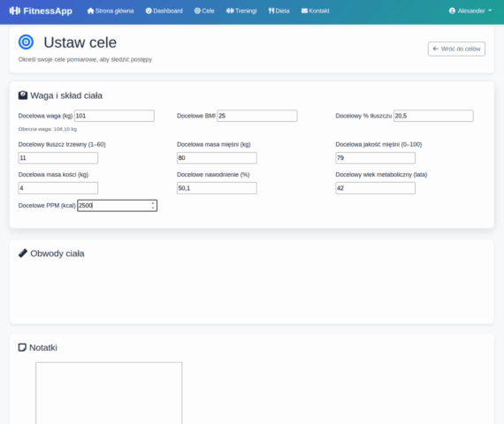Click inside the Notatki text area
This screenshot has width=504, height=424.
(109, 393)
